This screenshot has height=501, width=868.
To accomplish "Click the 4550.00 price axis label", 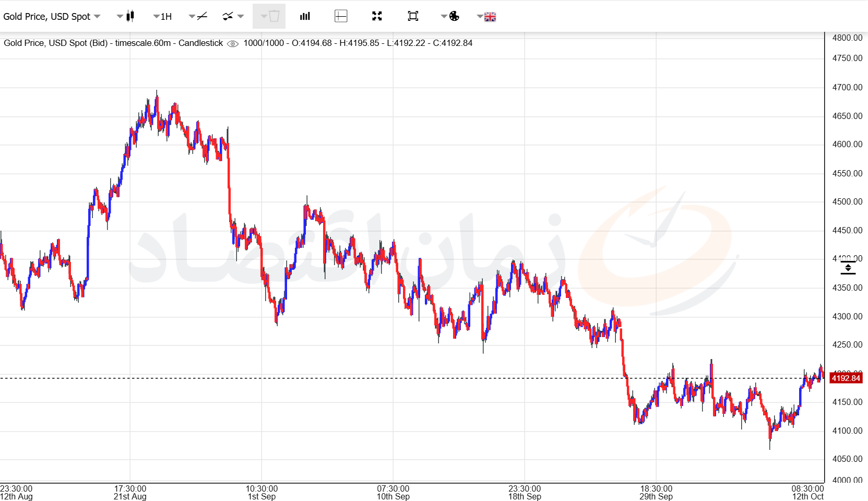I will (847, 173).
